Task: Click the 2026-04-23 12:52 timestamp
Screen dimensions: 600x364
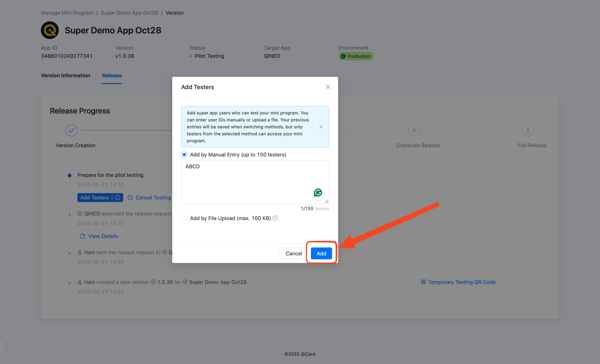Action: pyautogui.click(x=101, y=292)
